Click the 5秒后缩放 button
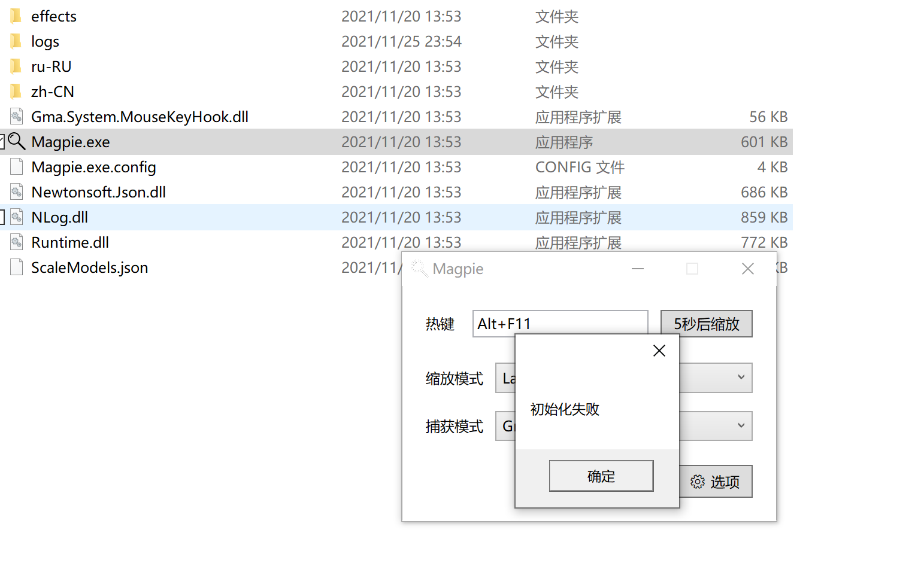Image resolution: width=924 pixels, height=569 pixels. point(707,324)
